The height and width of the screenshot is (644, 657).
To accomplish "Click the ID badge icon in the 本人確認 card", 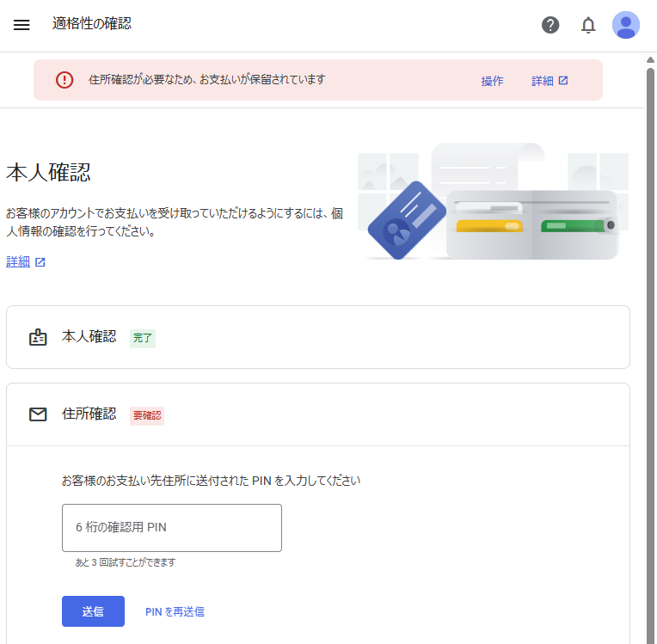I will point(38,337).
